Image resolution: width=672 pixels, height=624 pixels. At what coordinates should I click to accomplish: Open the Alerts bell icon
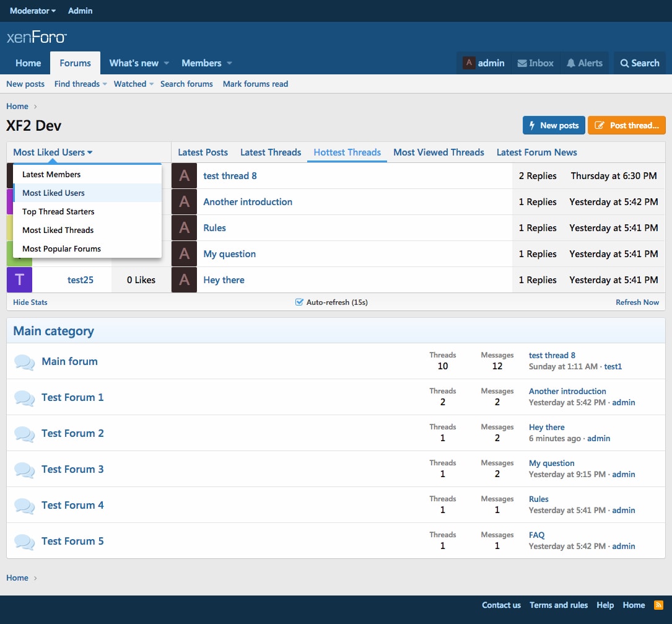pyautogui.click(x=570, y=63)
